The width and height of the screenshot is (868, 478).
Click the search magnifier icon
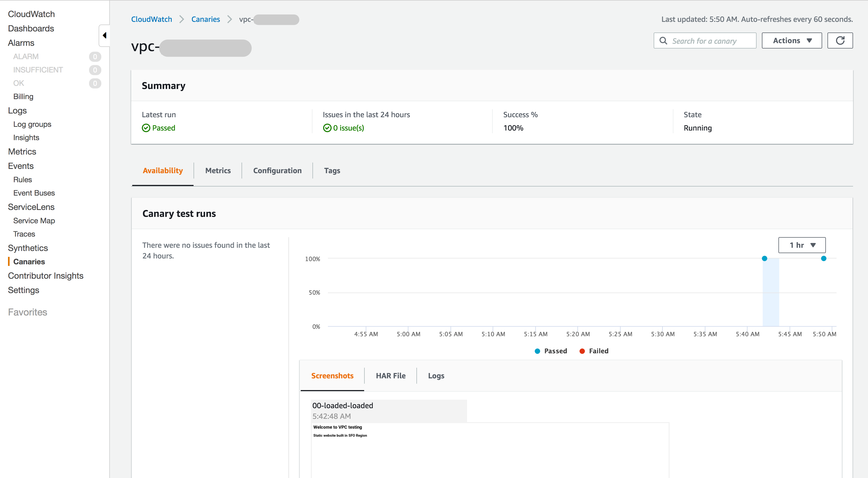663,41
